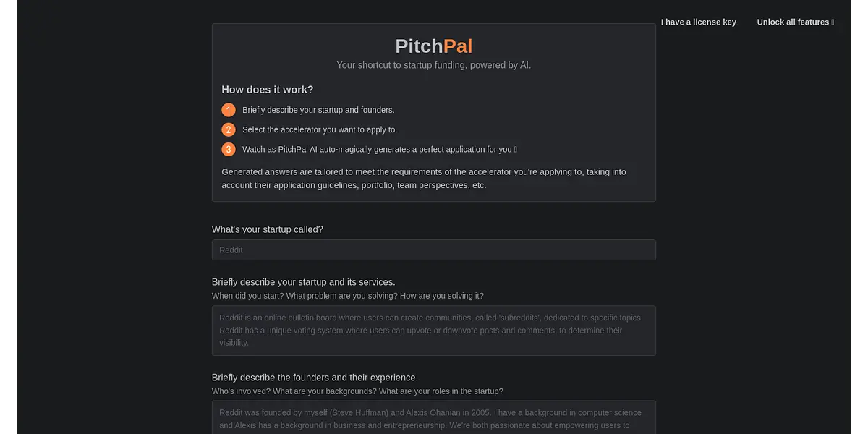Click the icon after "Unlock all features"

point(833,22)
